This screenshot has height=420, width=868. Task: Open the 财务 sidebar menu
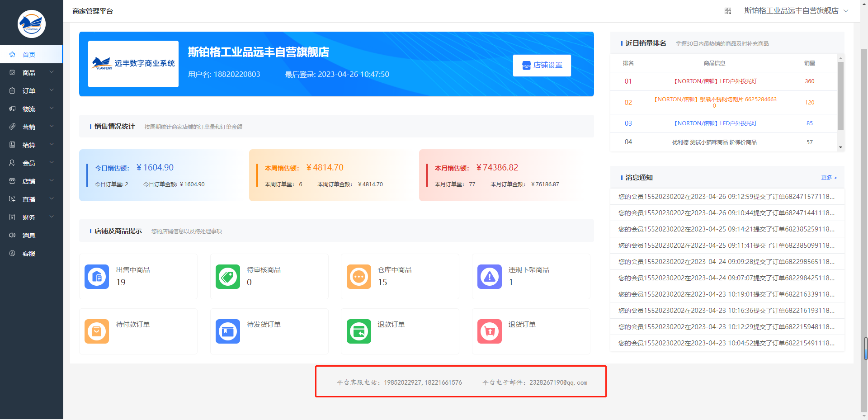pos(31,217)
